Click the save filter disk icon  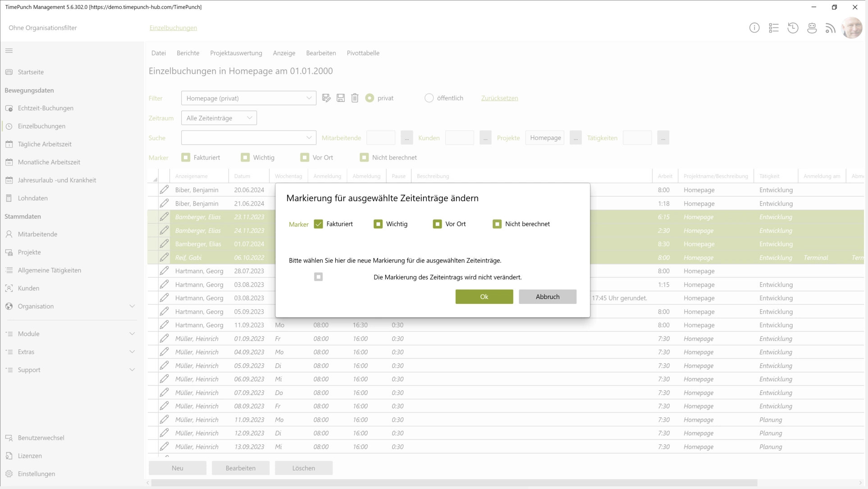click(x=341, y=98)
